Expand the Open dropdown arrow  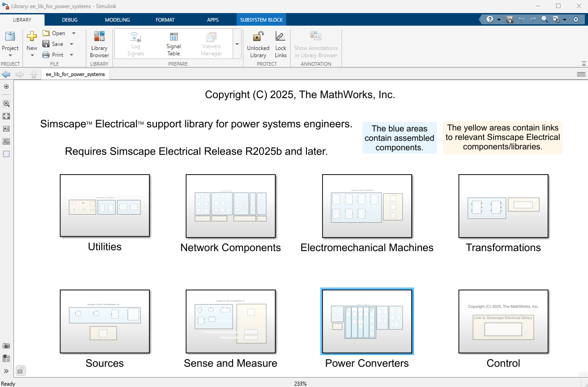[x=74, y=33]
